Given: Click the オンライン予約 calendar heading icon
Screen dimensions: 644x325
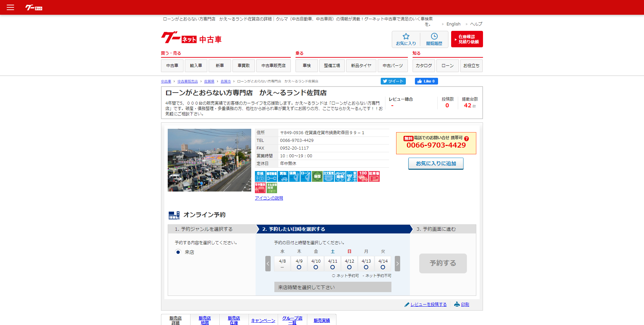Looking at the screenshot, I should click(174, 215).
